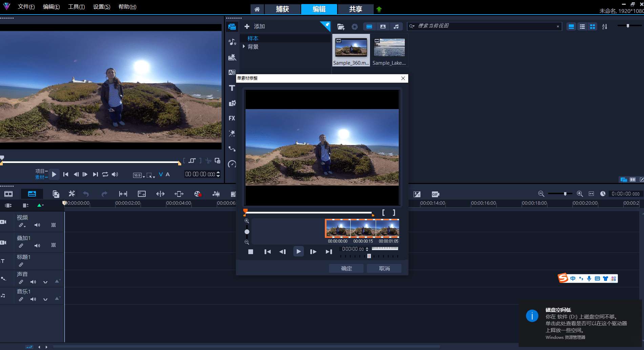Switch to storyboard view icon

8,194
